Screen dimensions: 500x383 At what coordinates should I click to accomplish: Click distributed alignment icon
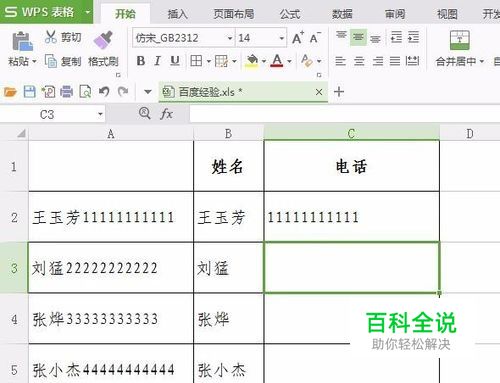pyautogui.click(x=412, y=61)
